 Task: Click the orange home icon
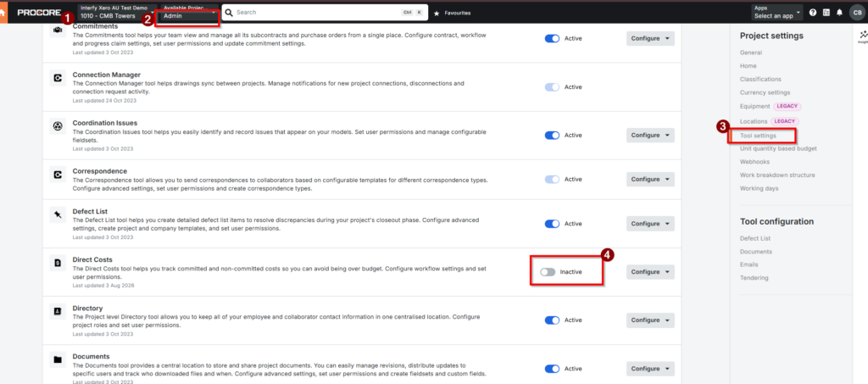3,13
